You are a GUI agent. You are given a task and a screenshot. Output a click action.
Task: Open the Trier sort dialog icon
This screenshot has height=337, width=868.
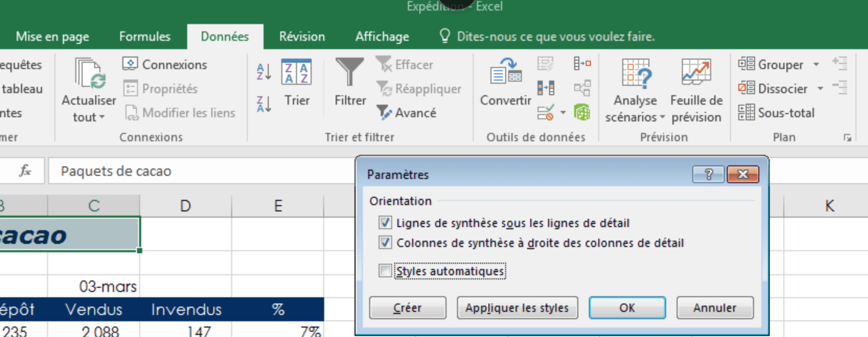(x=296, y=72)
